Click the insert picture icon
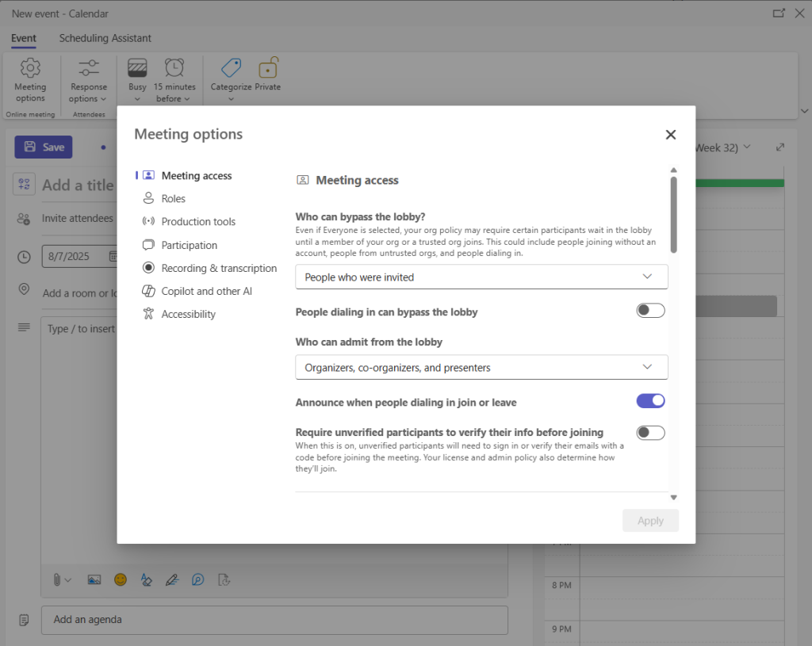 tap(94, 579)
